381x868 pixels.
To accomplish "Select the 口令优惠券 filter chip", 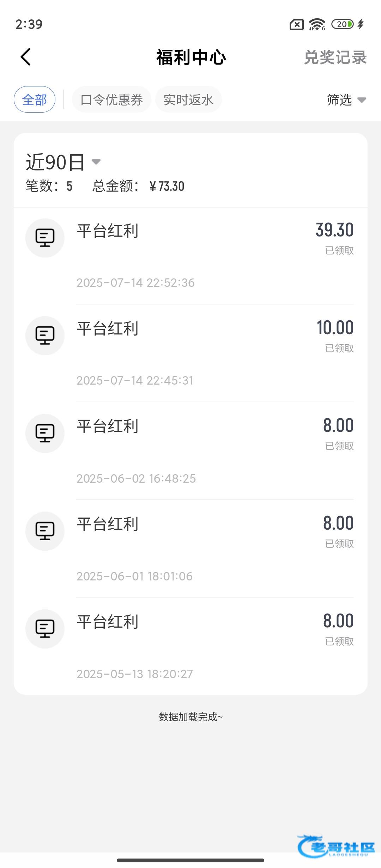I will tap(111, 100).
